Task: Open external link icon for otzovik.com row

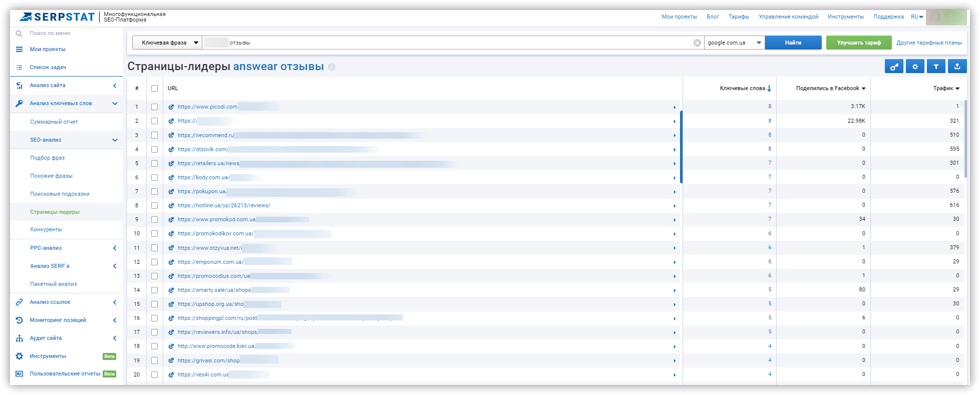Action: [171, 150]
